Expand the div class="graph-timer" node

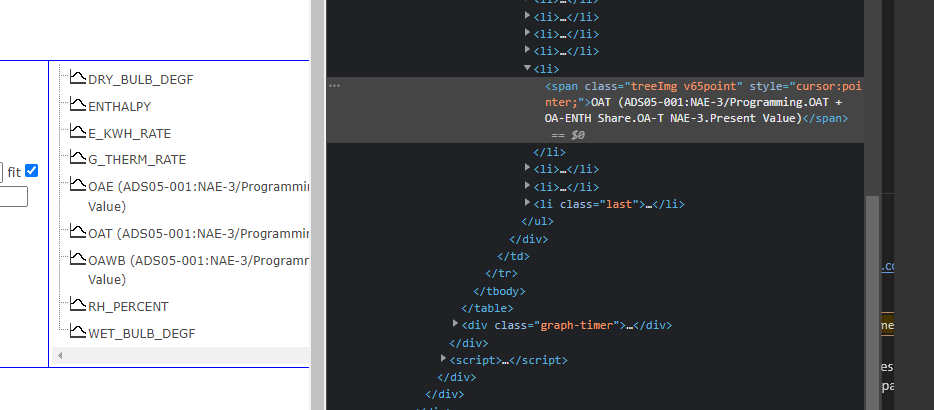[456, 324]
